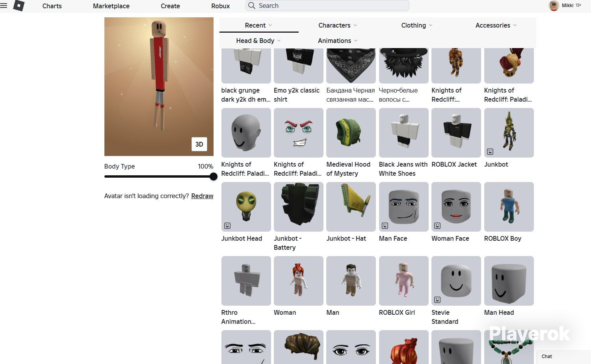Viewport: 591px width, 364px height.
Task: Click inside the Search input field
Action: click(x=327, y=6)
